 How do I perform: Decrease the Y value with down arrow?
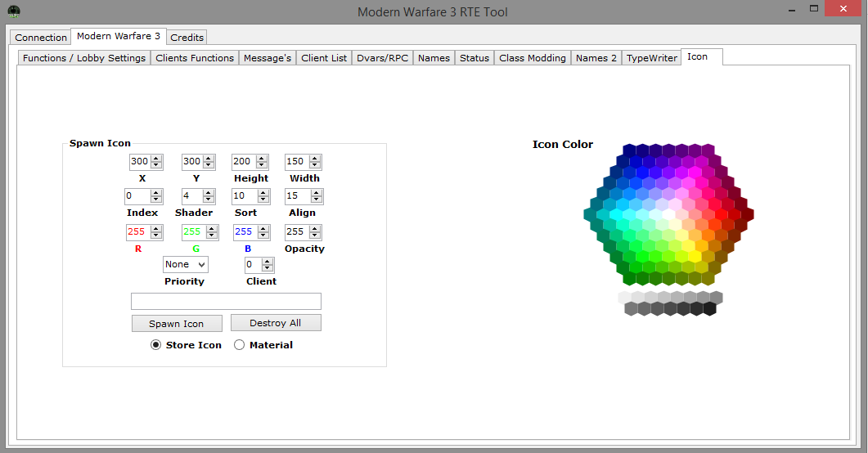(209, 166)
